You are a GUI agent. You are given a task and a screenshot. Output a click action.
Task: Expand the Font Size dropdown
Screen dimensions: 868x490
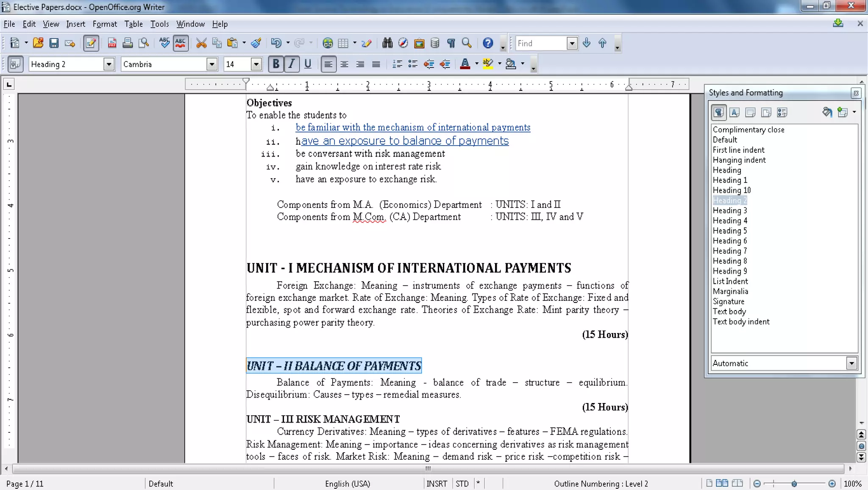[256, 64]
